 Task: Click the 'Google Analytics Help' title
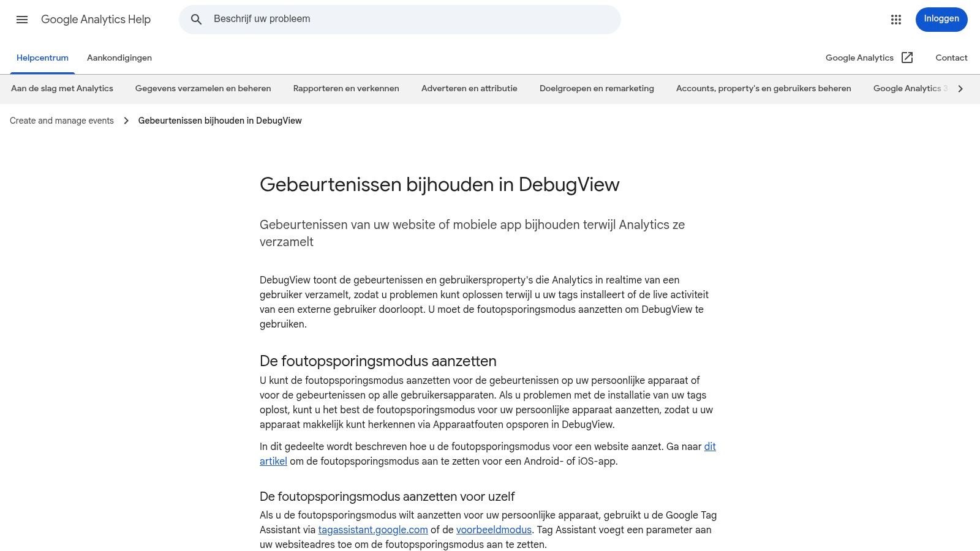coord(96,20)
